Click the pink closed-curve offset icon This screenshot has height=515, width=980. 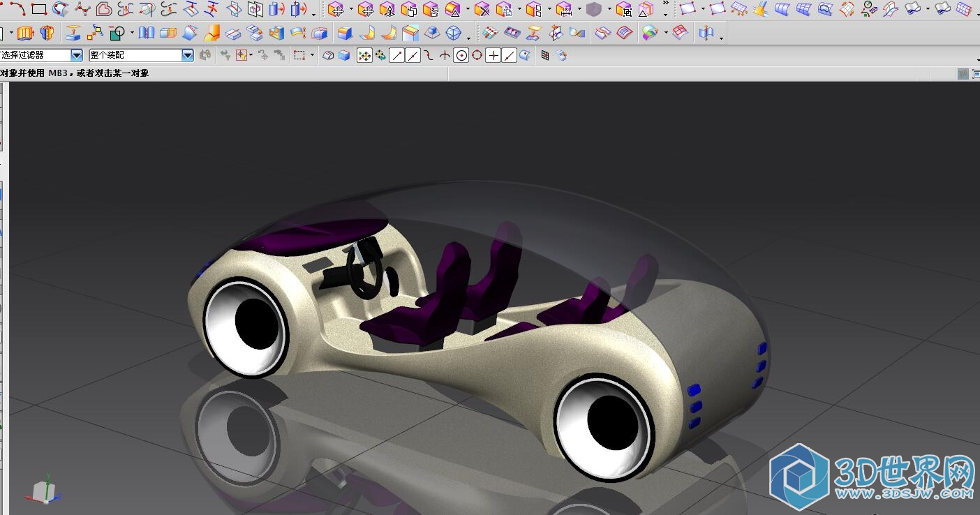click(104, 9)
